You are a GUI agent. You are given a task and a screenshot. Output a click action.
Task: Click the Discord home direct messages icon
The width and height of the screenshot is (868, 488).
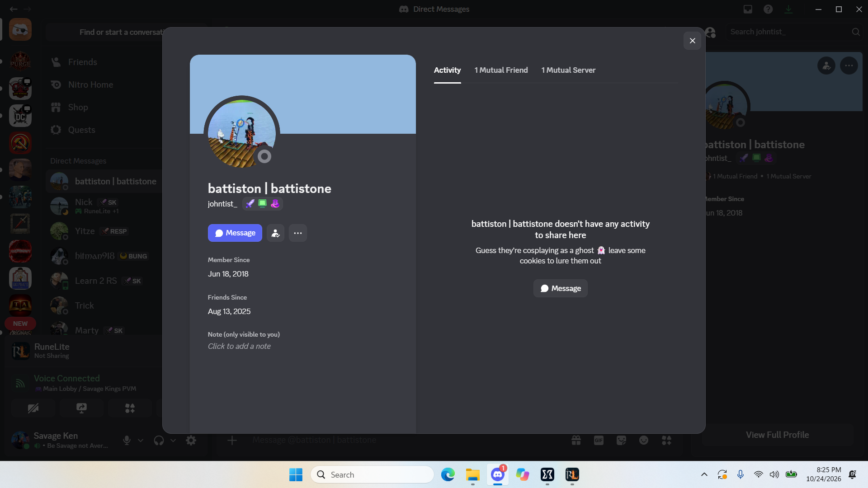click(20, 30)
